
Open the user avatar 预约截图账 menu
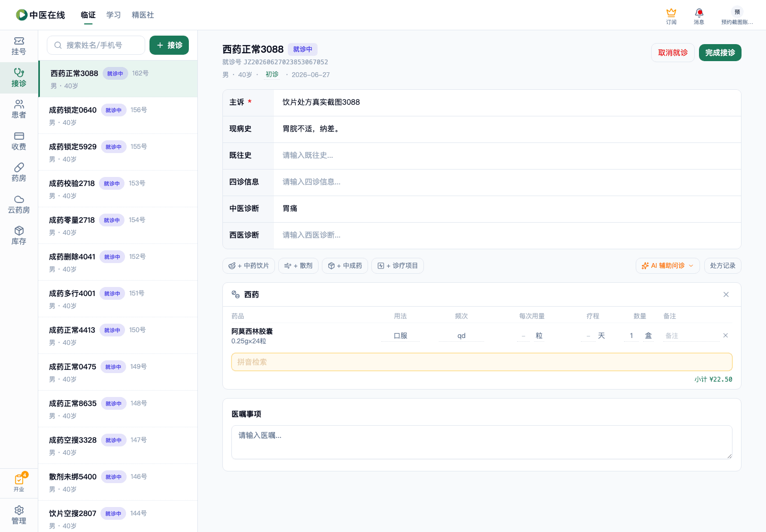click(737, 16)
